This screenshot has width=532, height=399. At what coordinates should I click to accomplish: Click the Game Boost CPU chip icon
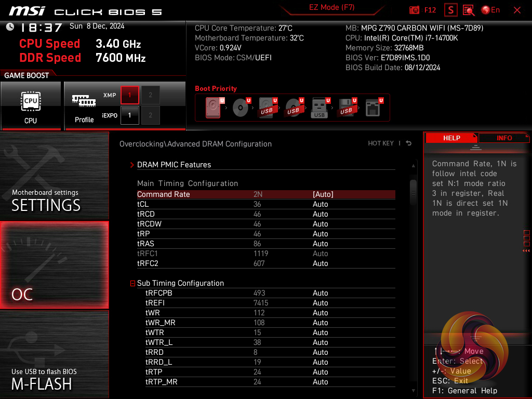(31, 101)
